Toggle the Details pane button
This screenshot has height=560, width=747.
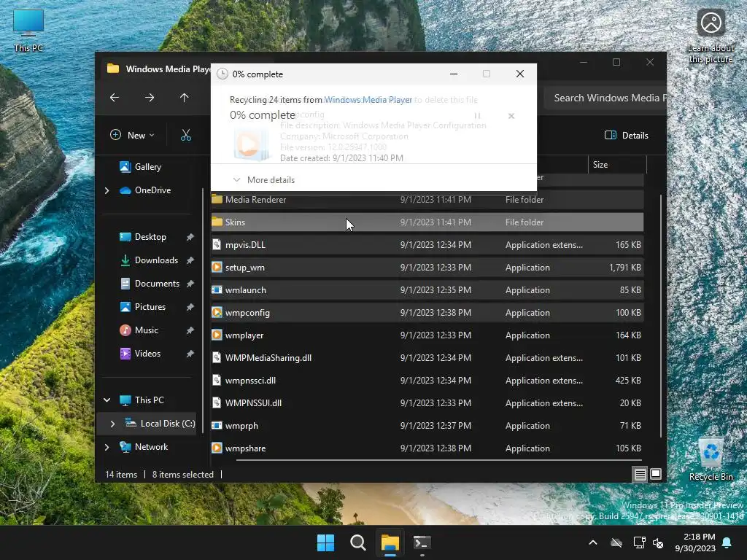click(626, 135)
